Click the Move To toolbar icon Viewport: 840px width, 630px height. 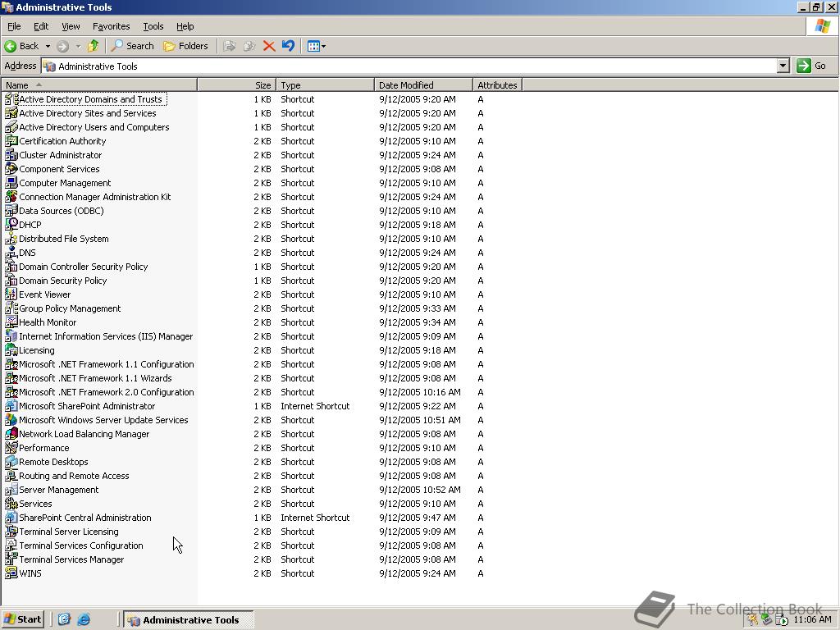230,46
